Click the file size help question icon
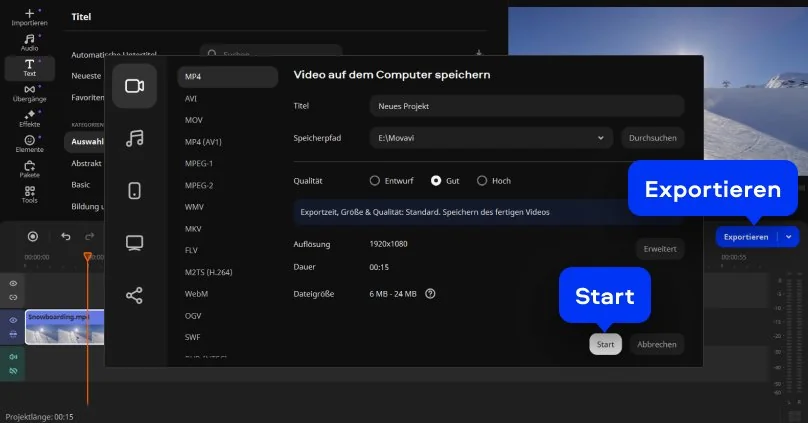808x423 pixels. tap(430, 294)
